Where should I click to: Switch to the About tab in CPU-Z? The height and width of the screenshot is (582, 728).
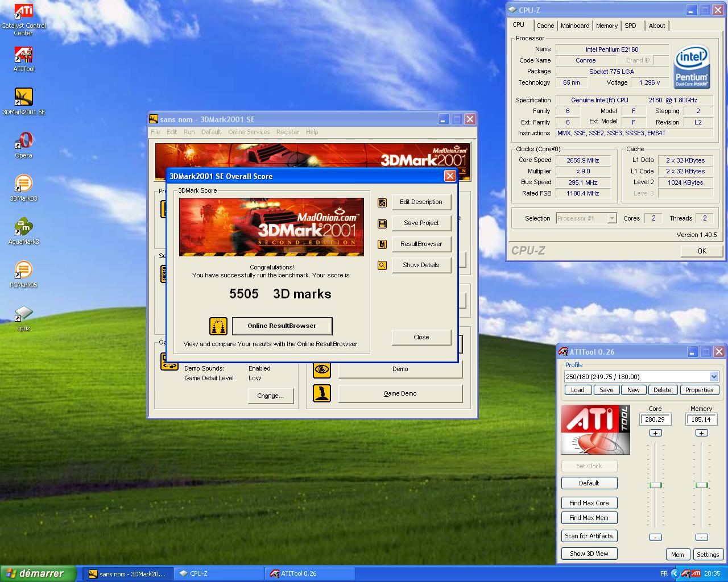(x=657, y=26)
